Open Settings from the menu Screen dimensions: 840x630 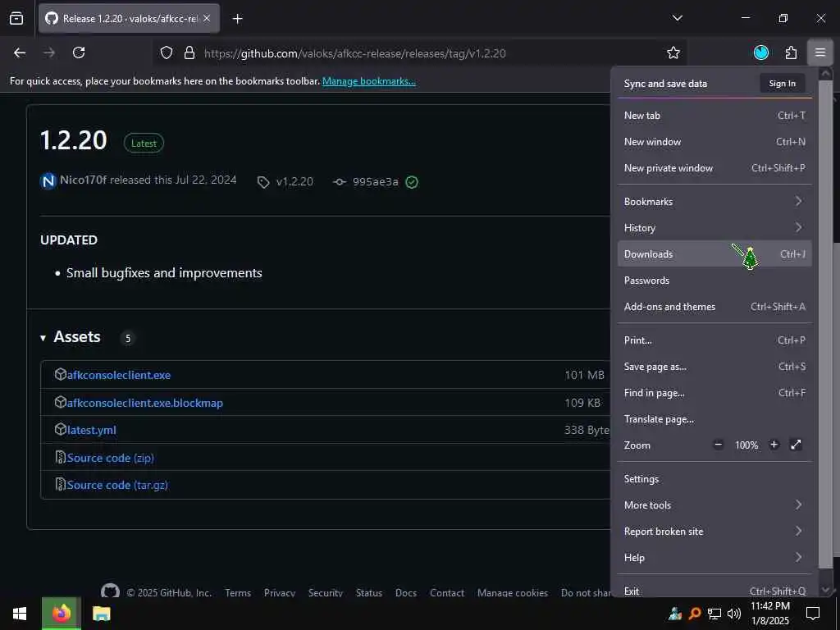point(714,479)
